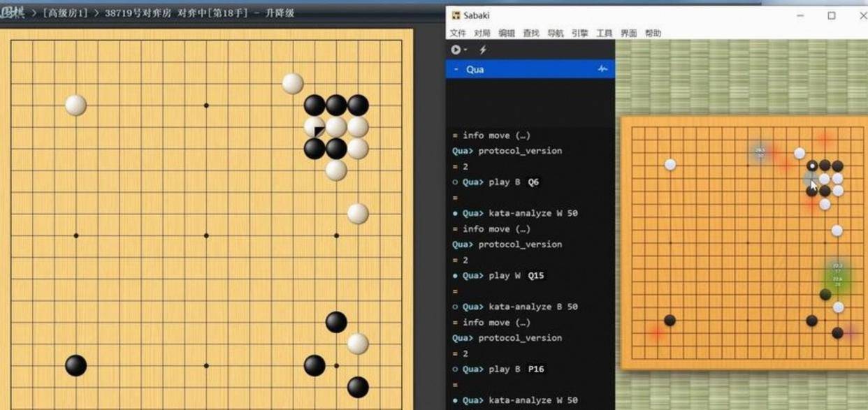The height and width of the screenshot is (410, 868).
Task: Click the lone white stone in the upper-left corner of the left board
Action: coord(75,105)
